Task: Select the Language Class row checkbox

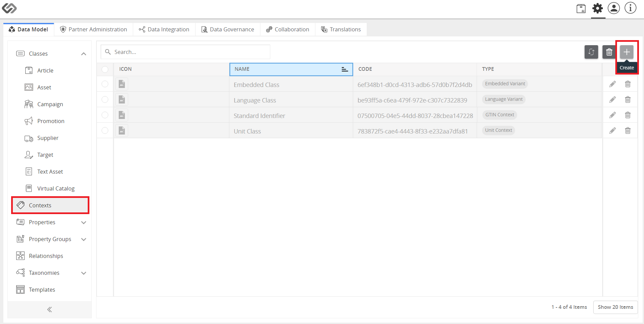Action: click(105, 99)
